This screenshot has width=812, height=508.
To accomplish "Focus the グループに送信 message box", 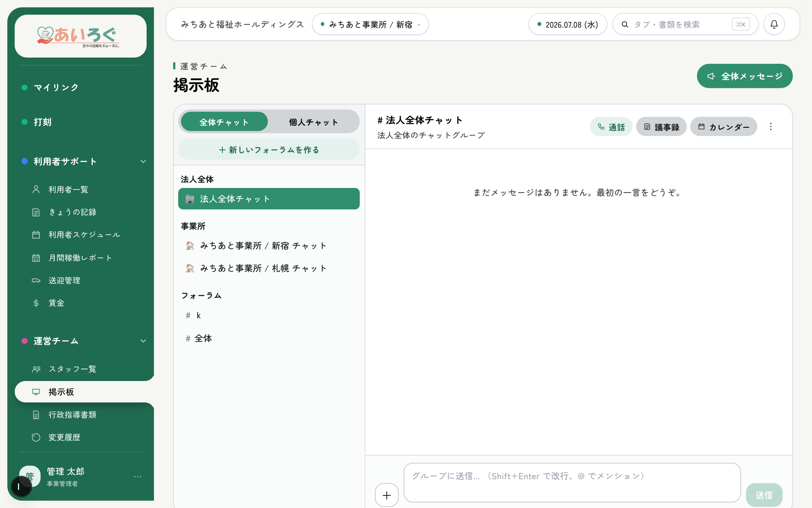I will click(572, 483).
